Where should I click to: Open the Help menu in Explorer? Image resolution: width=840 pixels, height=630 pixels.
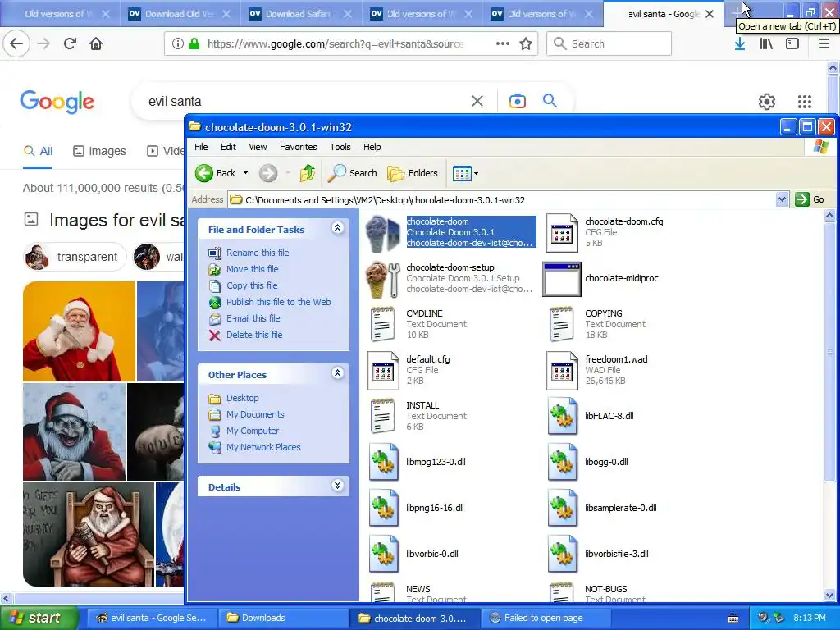(372, 147)
